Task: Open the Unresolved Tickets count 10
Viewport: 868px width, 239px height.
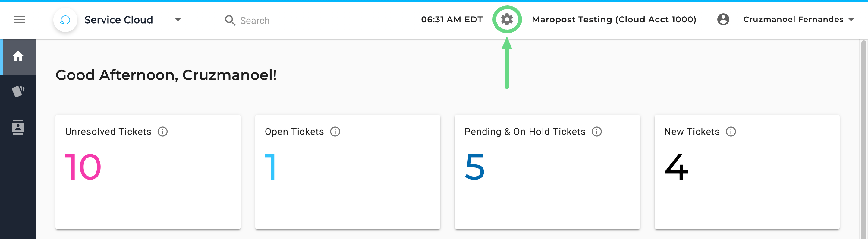Action: coord(83,167)
